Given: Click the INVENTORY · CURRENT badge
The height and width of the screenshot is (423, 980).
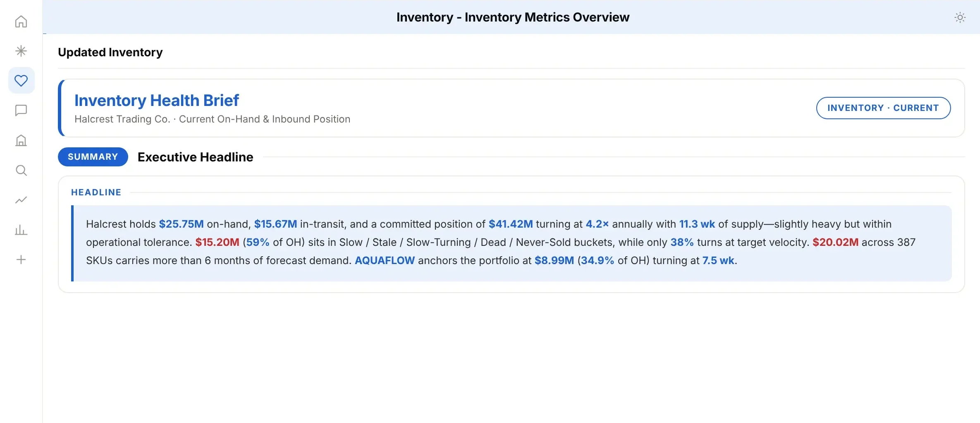Looking at the screenshot, I should (x=883, y=108).
